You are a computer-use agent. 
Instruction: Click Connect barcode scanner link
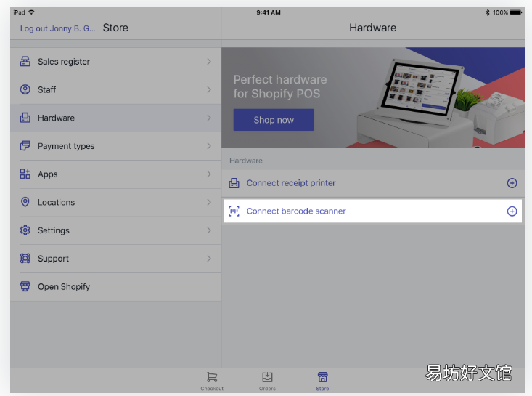(x=296, y=211)
